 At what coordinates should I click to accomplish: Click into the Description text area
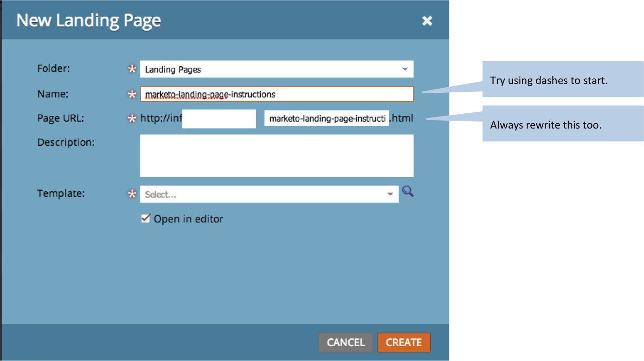pyautogui.click(x=277, y=155)
